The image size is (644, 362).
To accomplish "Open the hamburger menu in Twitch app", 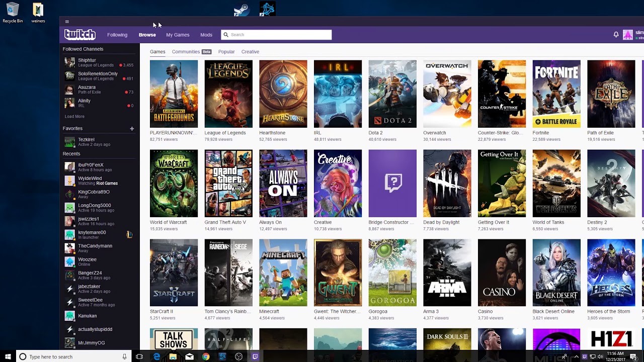I will 67,22.
